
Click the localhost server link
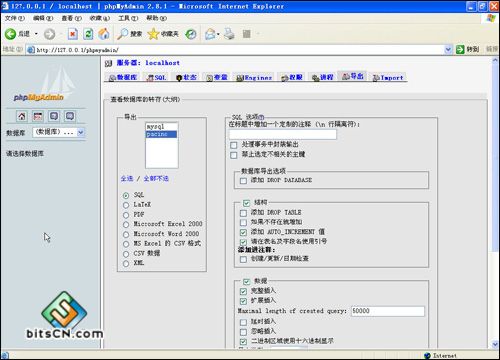coord(162,63)
